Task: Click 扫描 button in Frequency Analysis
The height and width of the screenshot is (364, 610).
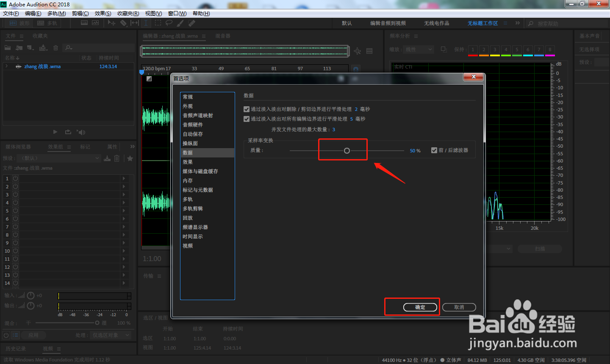Action: tap(540, 249)
